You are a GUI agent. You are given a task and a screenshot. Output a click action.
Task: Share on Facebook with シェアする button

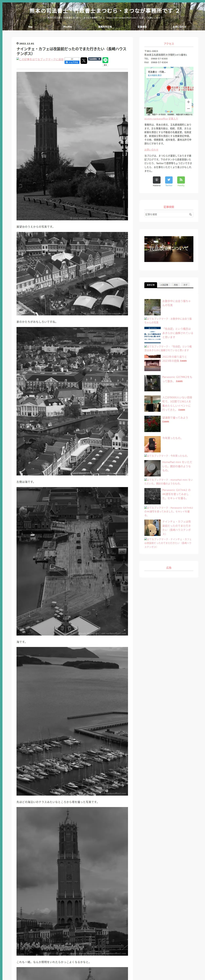pyautogui.click(x=72, y=62)
